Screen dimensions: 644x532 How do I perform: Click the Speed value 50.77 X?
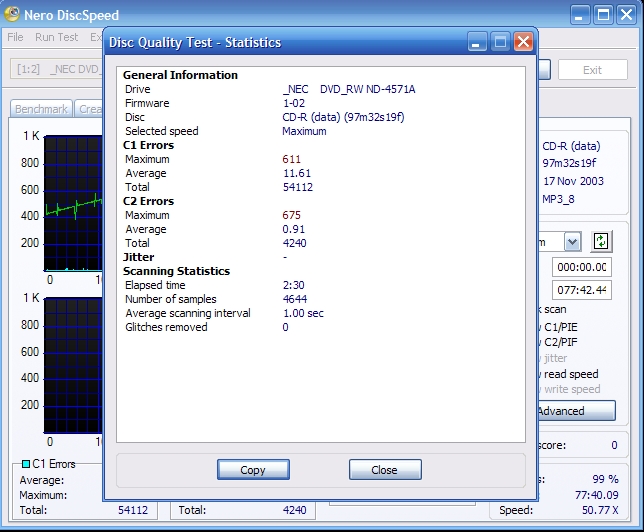coord(600,510)
